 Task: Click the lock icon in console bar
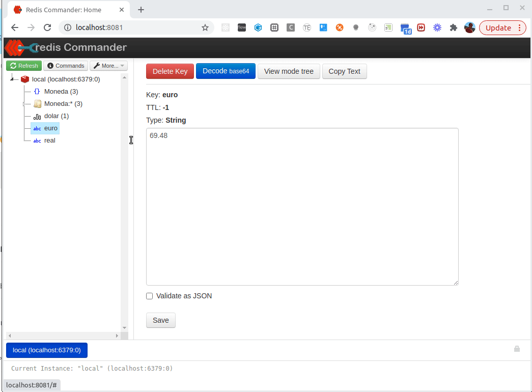pyautogui.click(x=517, y=349)
